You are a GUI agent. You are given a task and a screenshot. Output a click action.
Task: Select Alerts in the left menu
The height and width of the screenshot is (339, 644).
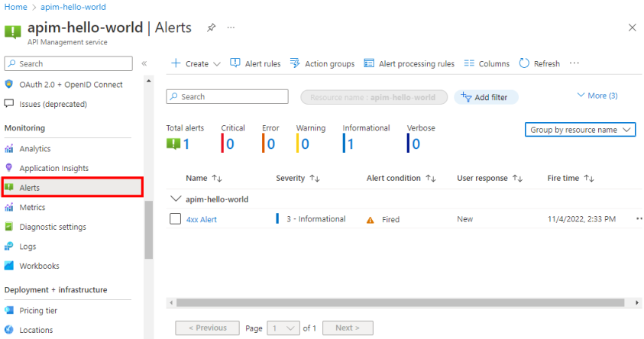(73, 188)
